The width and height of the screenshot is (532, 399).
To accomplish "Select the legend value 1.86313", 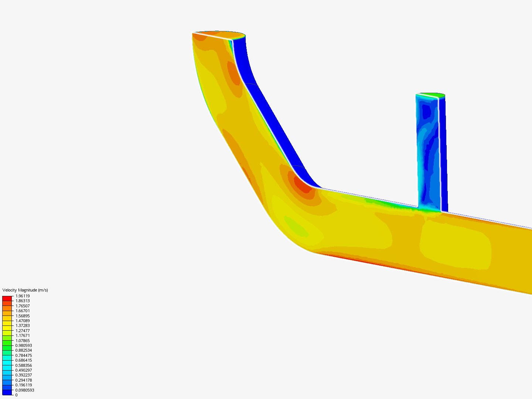I will (23, 301).
